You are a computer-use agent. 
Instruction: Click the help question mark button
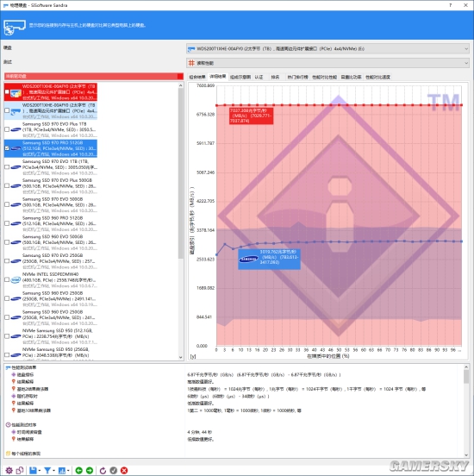pyautogui.click(x=451, y=5)
